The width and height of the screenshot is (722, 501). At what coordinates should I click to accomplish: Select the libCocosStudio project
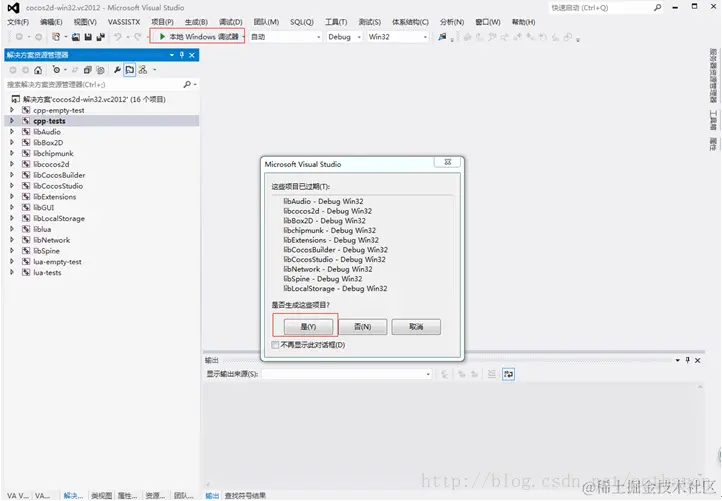click(x=58, y=186)
